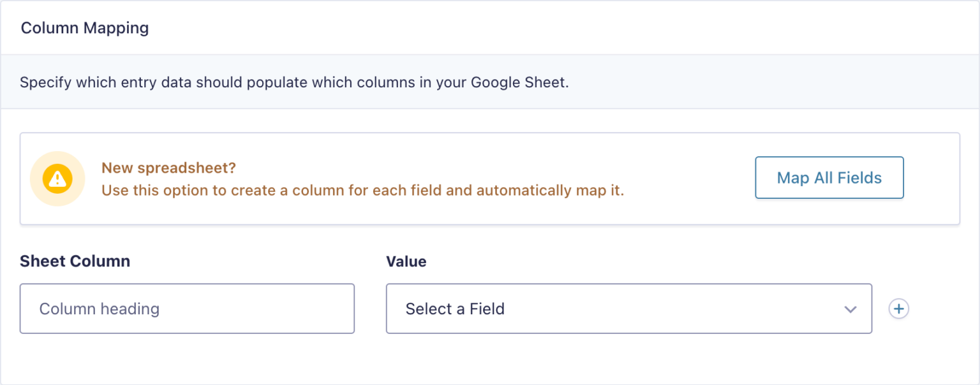
Task: Select the Column Mapping section header
Action: click(85, 27)
